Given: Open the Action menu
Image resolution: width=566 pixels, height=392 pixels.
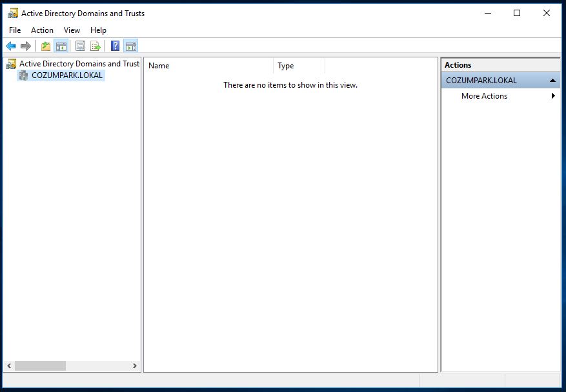Looking at the screenshot, I should pyautogui.click(x=43, y=30).
